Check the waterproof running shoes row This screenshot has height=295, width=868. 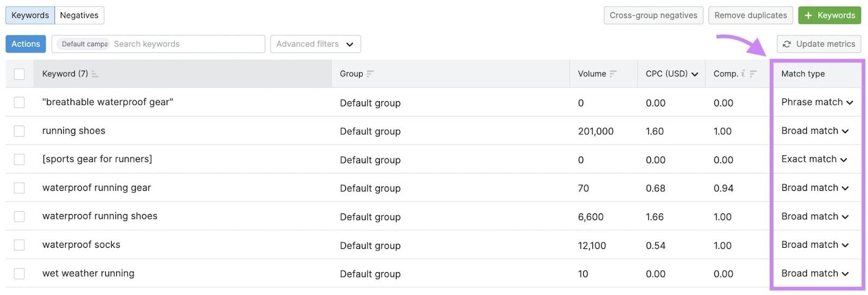click(20, 216)
